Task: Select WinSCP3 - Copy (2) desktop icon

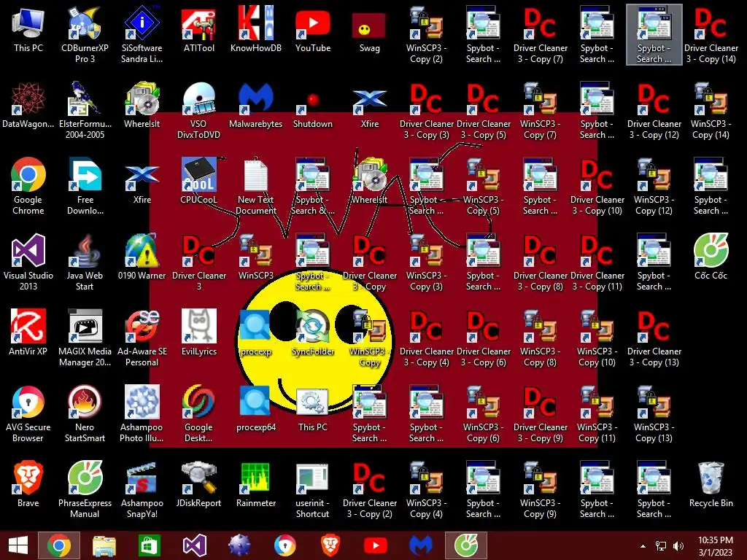Action: (426, 34)
